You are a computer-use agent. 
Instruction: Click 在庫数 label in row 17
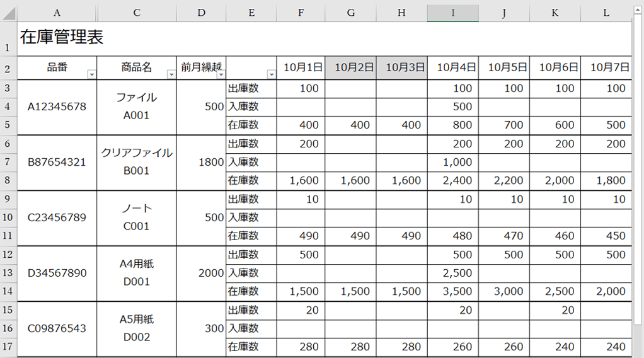(251, 347)
